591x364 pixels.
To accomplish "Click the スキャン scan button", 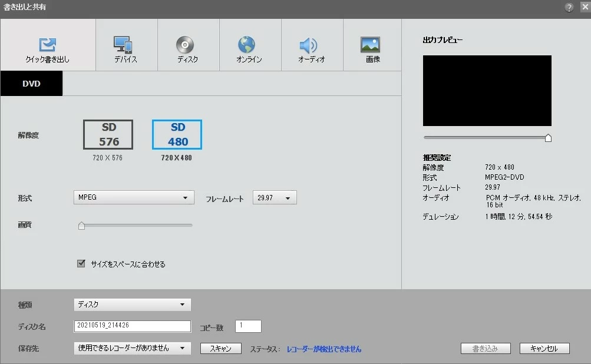I will click(221, 349).
